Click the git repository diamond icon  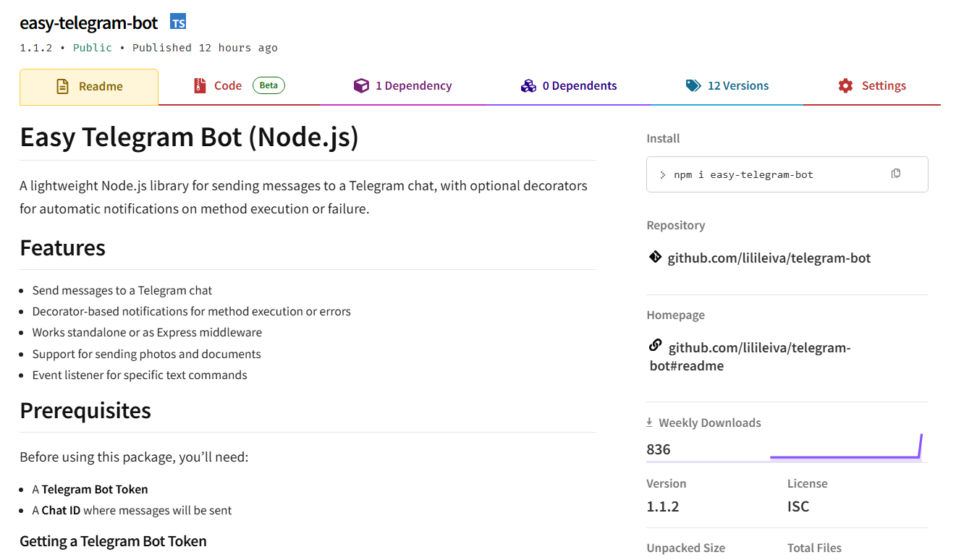(655, 257)
